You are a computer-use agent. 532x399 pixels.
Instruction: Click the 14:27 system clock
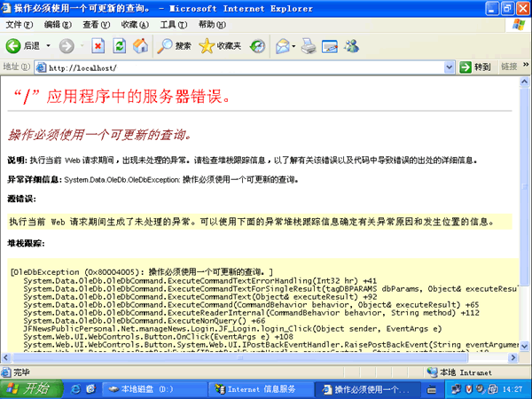[x=512, y=389]
